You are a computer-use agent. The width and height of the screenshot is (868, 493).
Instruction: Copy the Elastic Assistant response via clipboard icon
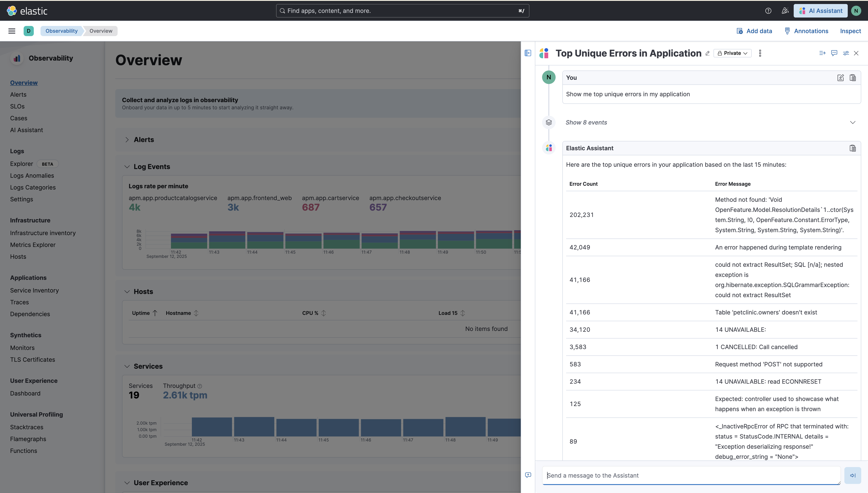click(x=853, y=148)
